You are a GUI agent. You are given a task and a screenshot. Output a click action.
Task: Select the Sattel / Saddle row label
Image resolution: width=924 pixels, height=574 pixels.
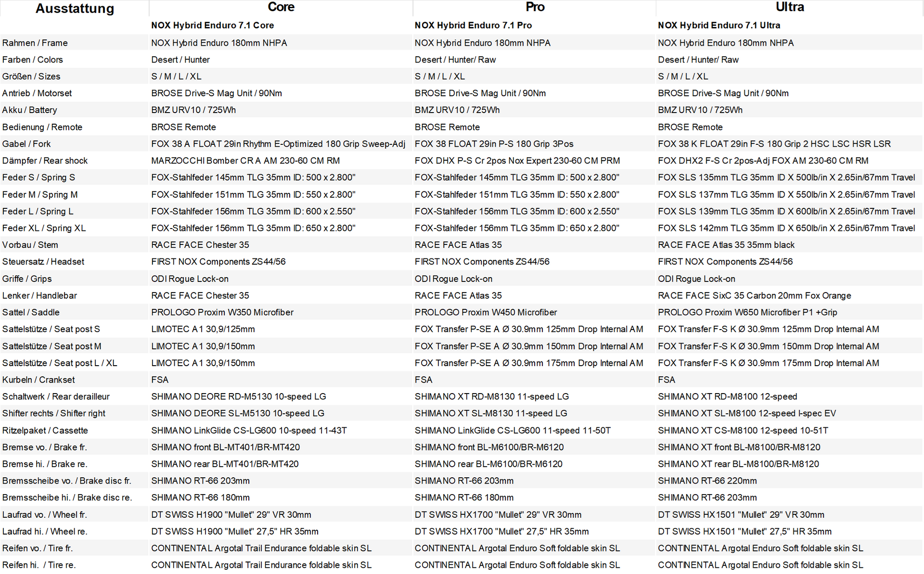pos(31,313)
